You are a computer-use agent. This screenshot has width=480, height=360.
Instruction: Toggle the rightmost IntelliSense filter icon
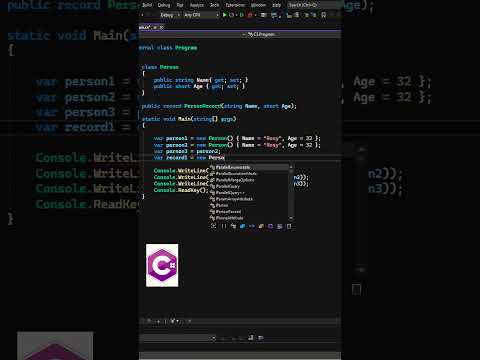coord(289,226)
